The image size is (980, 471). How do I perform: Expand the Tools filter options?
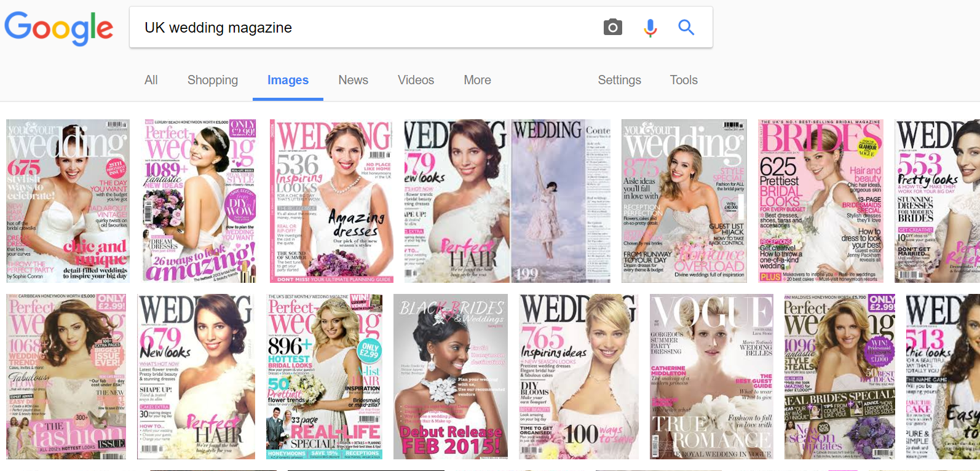point(684,80)
